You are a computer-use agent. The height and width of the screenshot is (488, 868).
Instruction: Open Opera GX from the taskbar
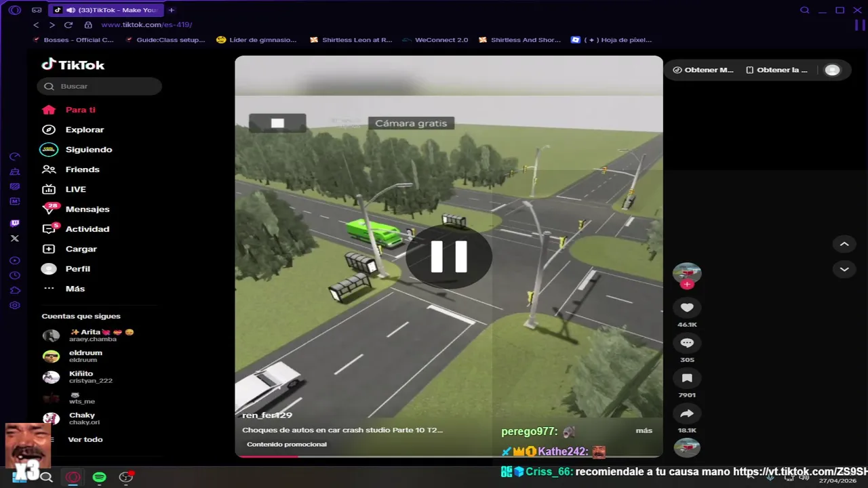(x=73, y=477)
